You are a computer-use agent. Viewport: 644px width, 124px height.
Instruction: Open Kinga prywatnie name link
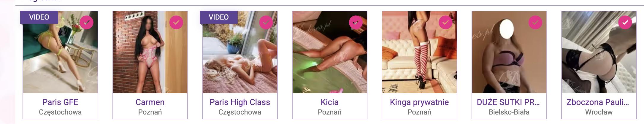point(419,102)
